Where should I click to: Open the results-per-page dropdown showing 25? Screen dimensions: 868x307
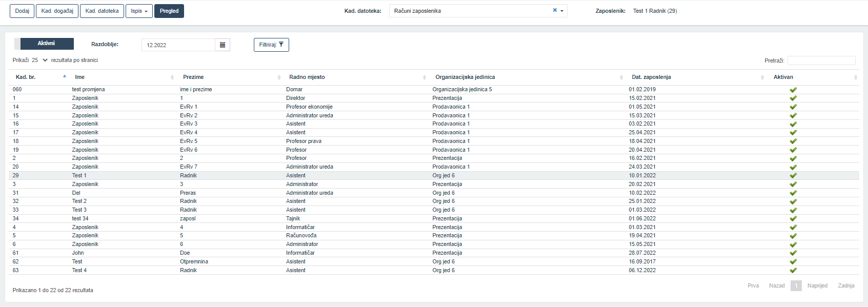click(x=39, y=60)
